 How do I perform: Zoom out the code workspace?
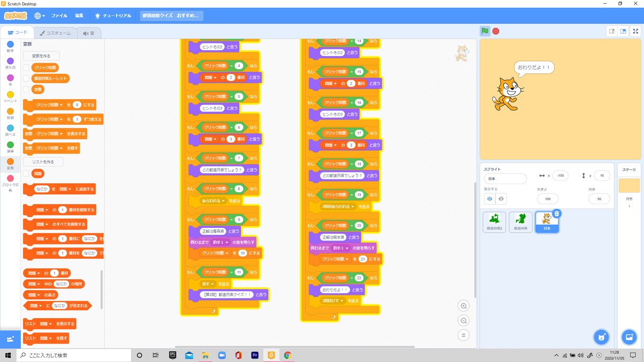[463, 320]
